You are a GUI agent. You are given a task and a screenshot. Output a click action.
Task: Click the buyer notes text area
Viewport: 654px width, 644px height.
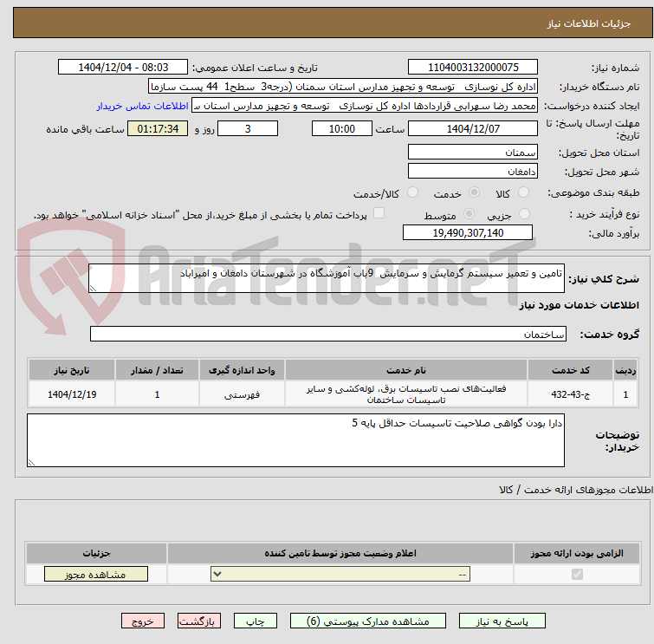coord(295,440)
